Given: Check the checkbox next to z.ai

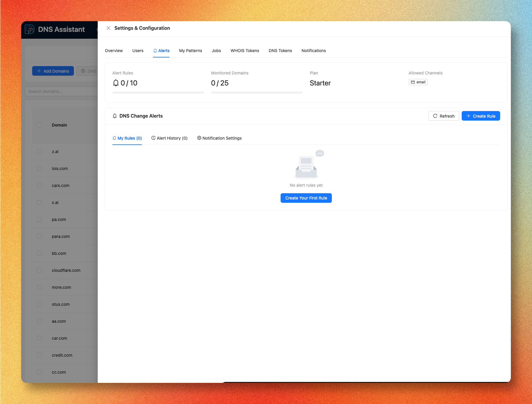Looking at the screenshot, I should point(39,152).
